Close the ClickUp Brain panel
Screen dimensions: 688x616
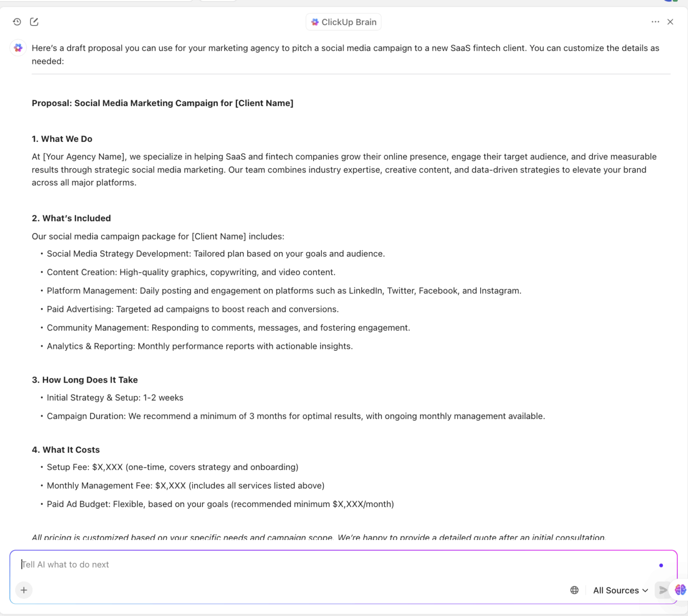(670, 22)
